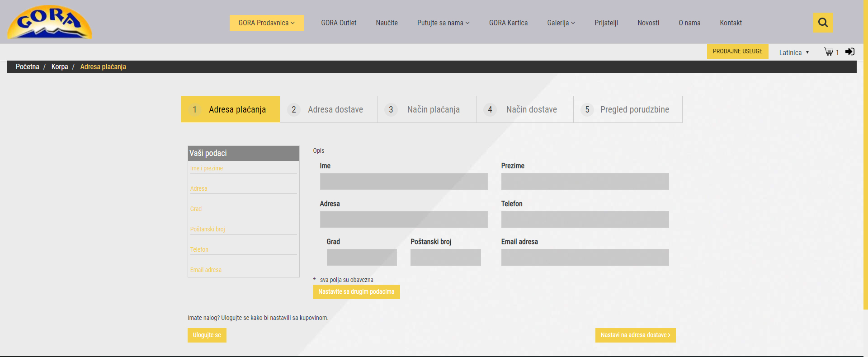The height and width of the screenshot is (357, 868).
Task: Select step 2 Adresa dostave tab
Action: coord(329,109)
